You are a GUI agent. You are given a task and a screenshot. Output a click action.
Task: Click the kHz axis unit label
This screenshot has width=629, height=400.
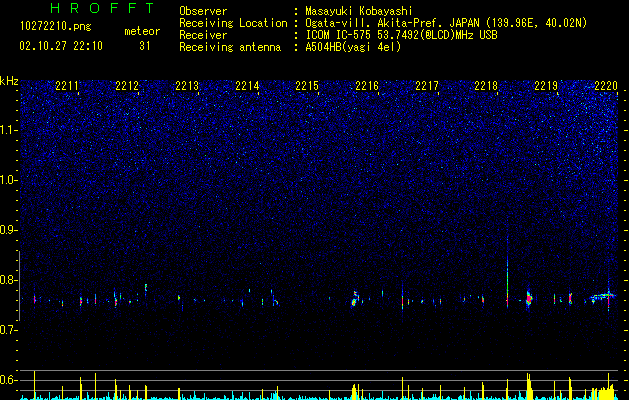[9, 81]
